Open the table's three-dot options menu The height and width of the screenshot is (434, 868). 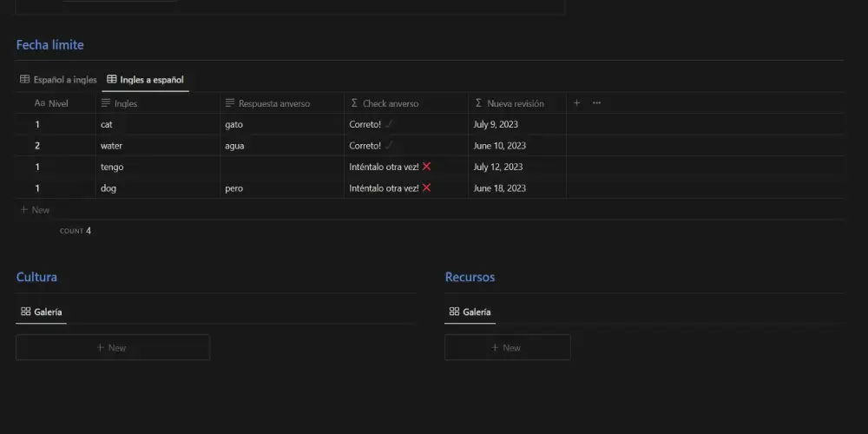point(596,103)
